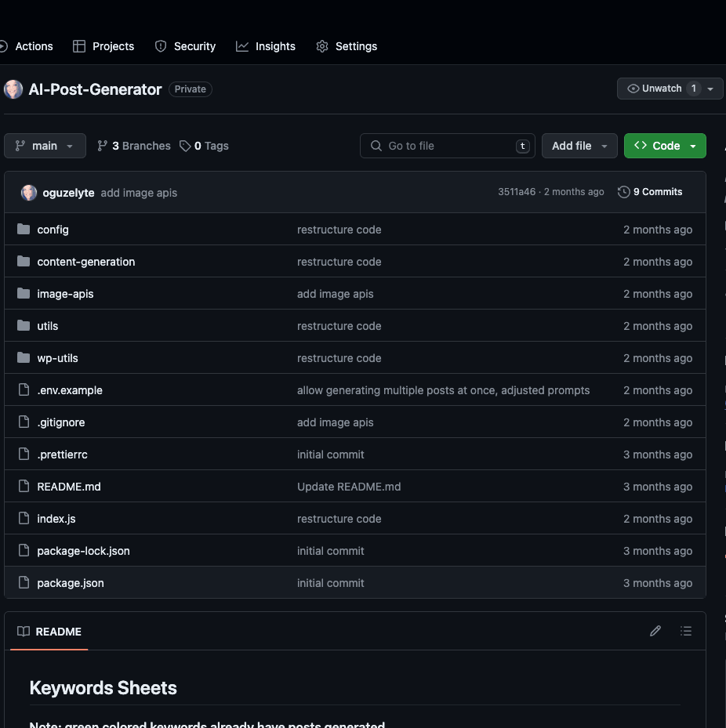Screen dimensions: 726x728
Task: Open initial commit message for package.json row
Action: 331,583
